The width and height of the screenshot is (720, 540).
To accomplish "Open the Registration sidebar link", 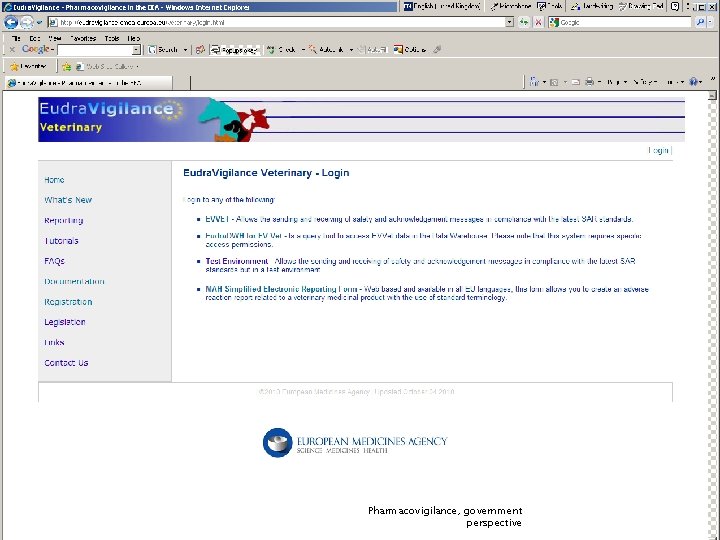I will [68, 302].
